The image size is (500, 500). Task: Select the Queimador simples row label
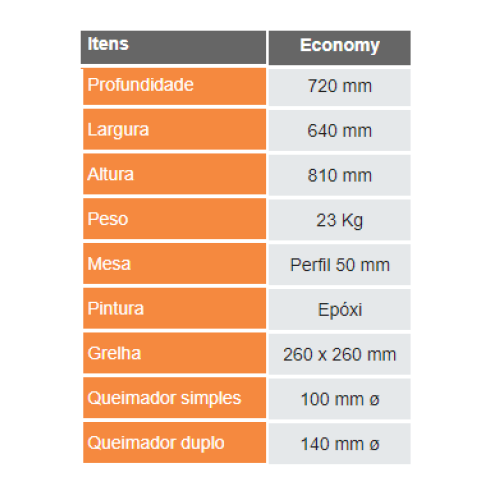[x=174, y=398]
